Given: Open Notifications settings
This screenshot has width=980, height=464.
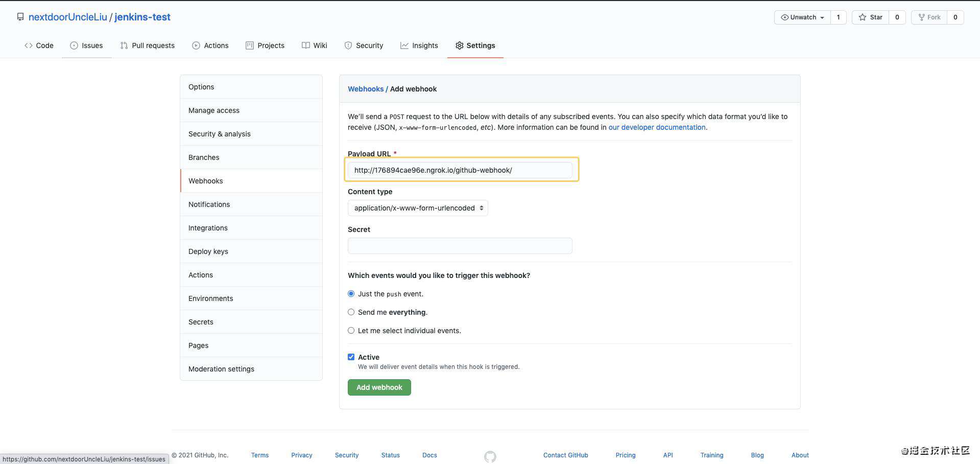Looking at the screenshot, I should (251, 204).
